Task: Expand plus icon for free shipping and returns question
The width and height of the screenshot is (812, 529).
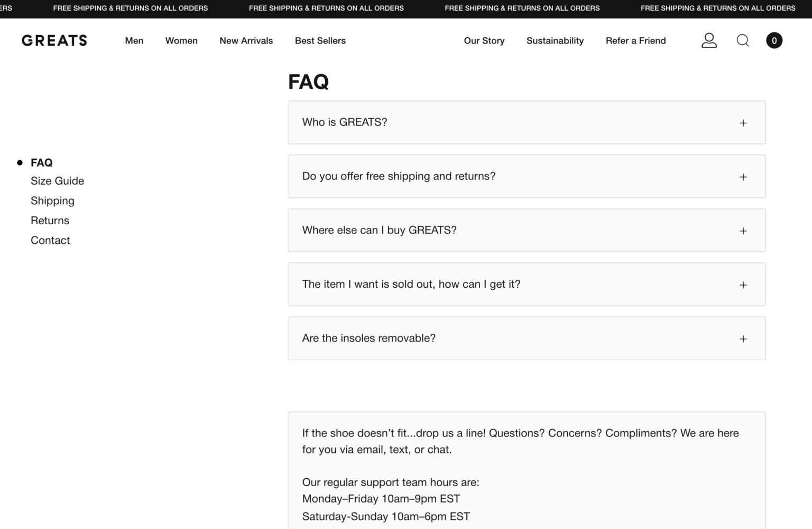Action: point(743,177)
